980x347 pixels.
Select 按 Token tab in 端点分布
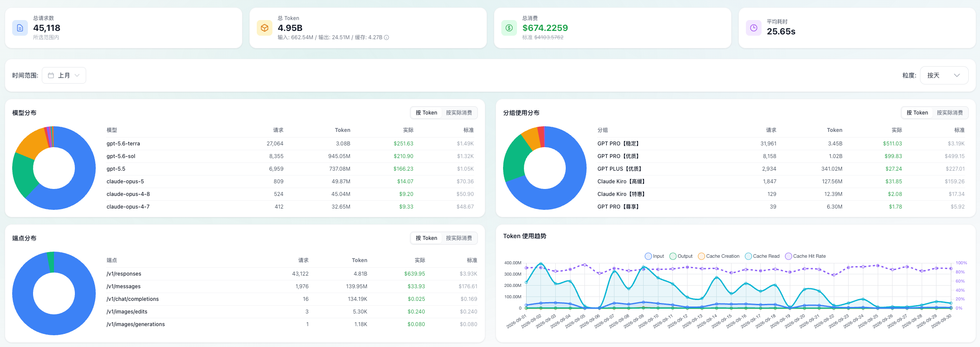coord(426,238)
